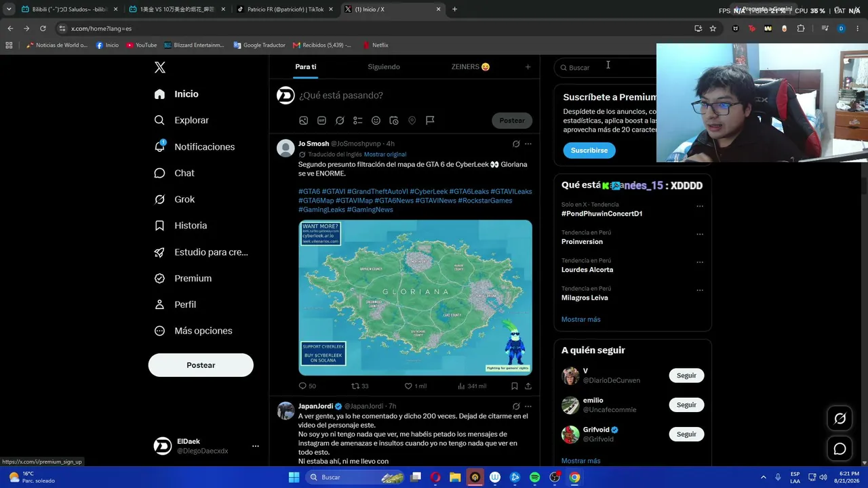
Task: Open the Estudio para creadores rocket item
Action: point(201,252)
